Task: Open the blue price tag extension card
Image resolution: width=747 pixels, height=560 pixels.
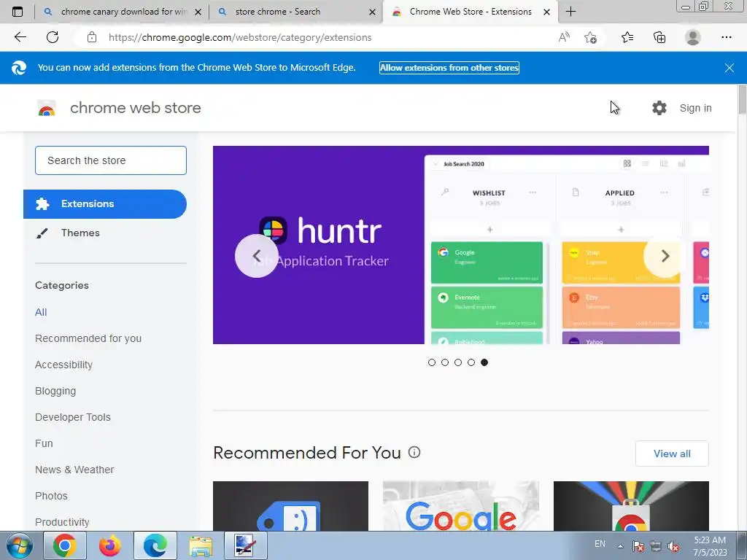Action: pyautogui.click(x=290, y=506)
